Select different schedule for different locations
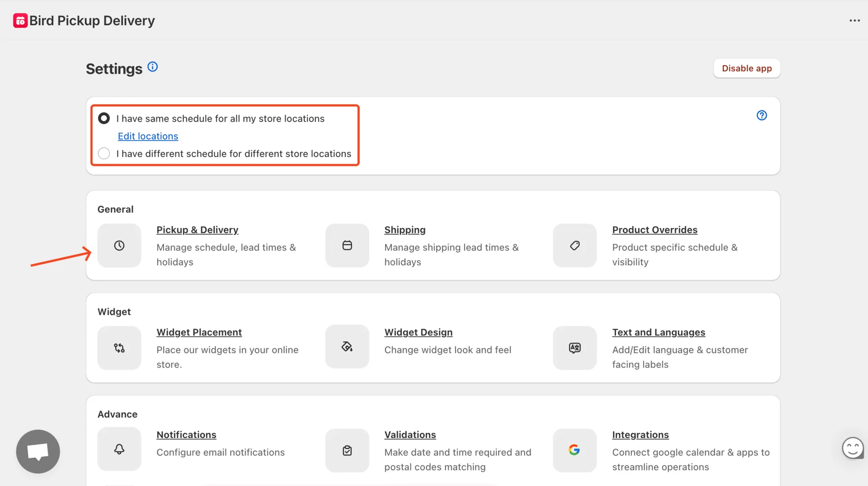This screenshot has width=868, height=486. [x=104, y=154]
